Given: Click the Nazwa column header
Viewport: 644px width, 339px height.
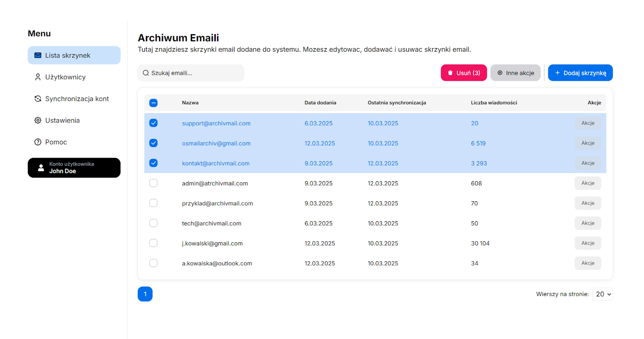Looking at the screenshot, I should pos(190,103).
